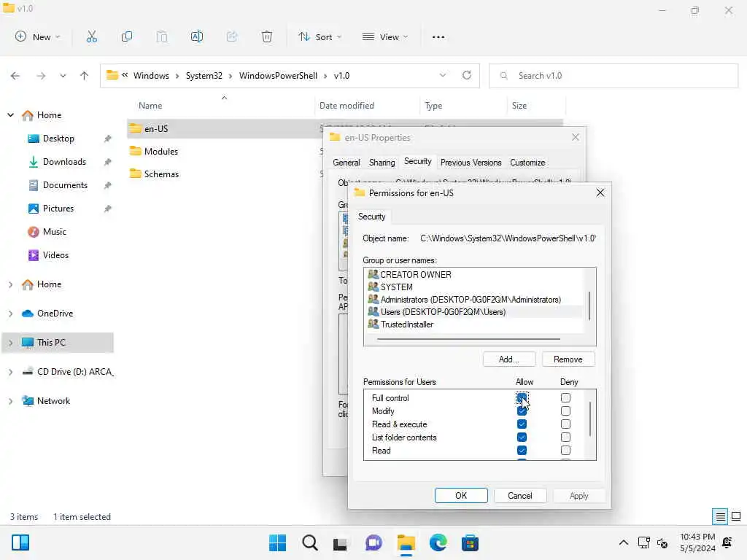Click the Share icon in toolbar
The image size is (747, 560).
[x=232, y=36]
